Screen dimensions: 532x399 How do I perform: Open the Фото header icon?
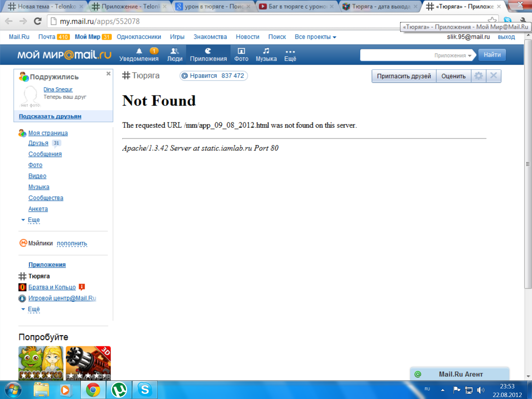[241, 51]
